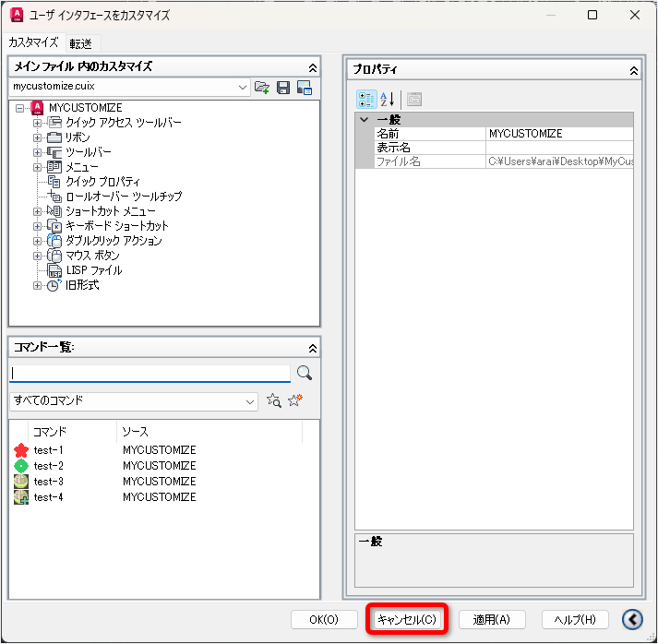This screenshot has width=658, height=644.
Task: Click the ヘルプ(H) button
Action: [575, 619]
